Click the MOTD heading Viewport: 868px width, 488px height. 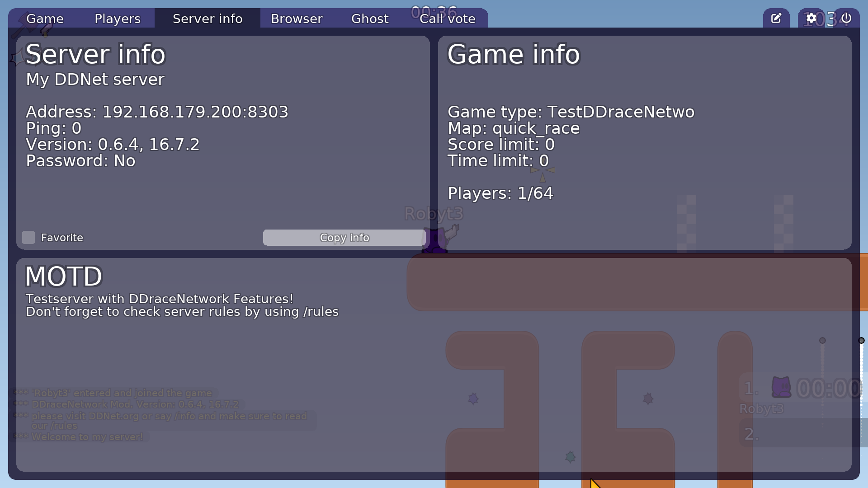(64, 276)
